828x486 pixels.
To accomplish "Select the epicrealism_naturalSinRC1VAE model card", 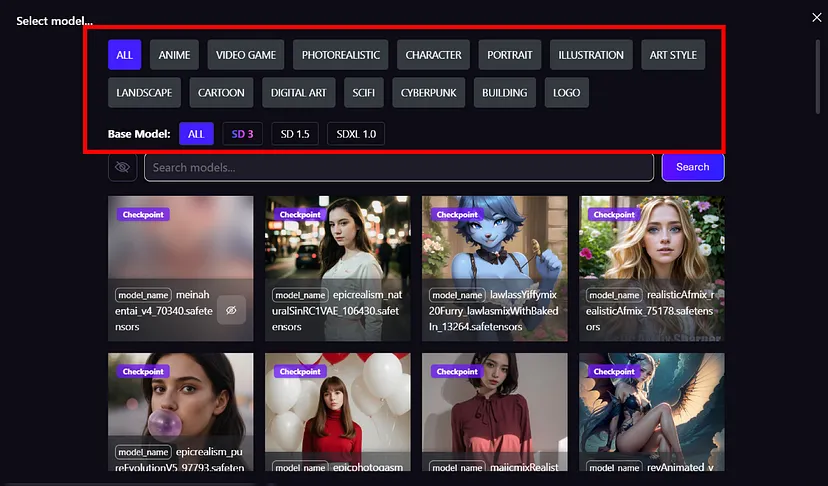I will (x=337, y=268).
